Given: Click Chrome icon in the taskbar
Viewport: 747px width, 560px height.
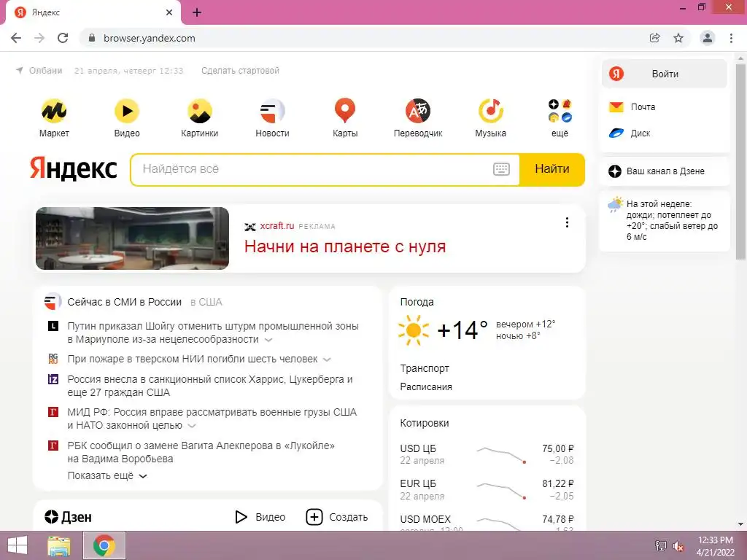Looking at the screenshot, I should 104,545.
